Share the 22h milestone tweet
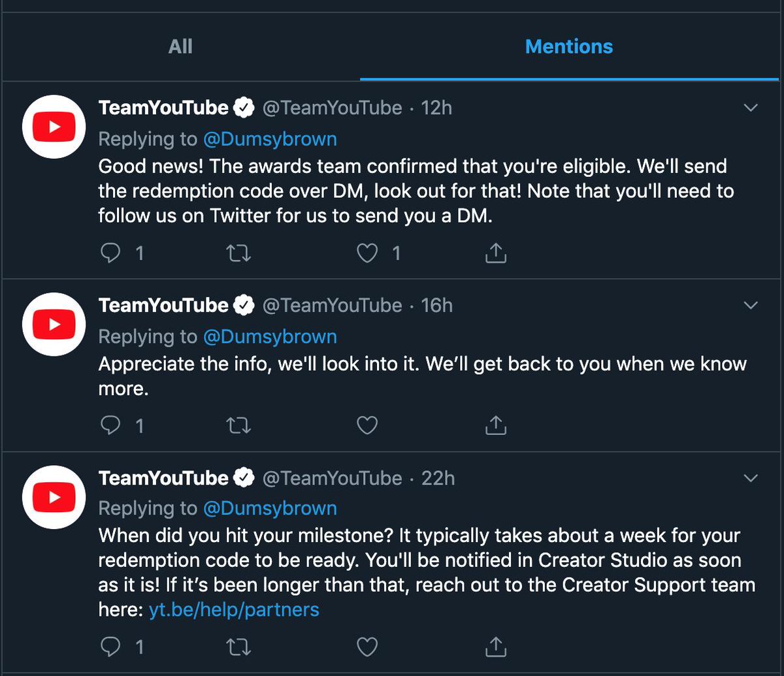Viewport: 784px width, 676px height. click(x=496, y=647)
